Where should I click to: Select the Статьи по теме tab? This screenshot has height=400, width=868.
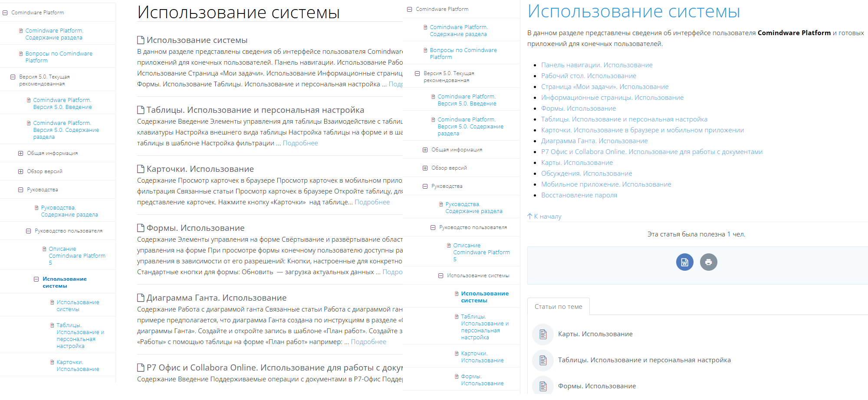(x=558, y=307)
